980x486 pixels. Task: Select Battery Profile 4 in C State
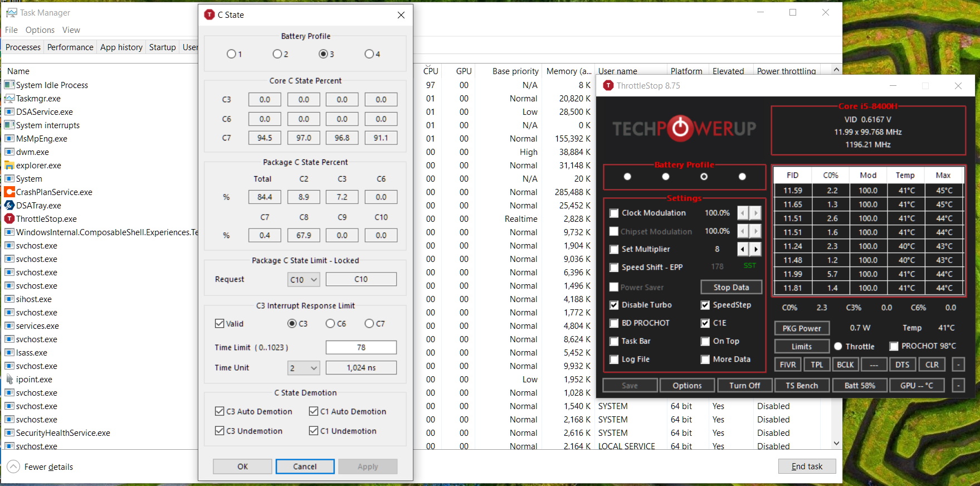369,54
